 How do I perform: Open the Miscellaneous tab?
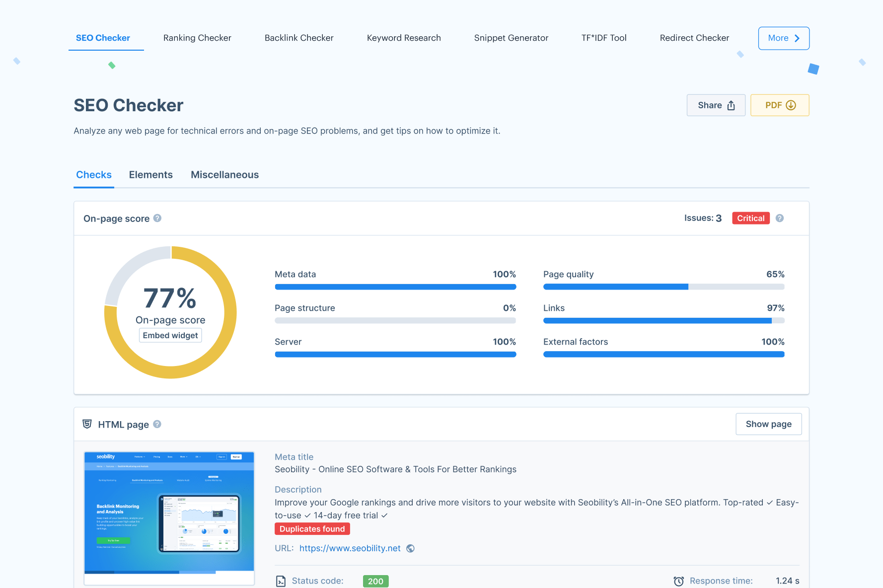pos(224,175)
